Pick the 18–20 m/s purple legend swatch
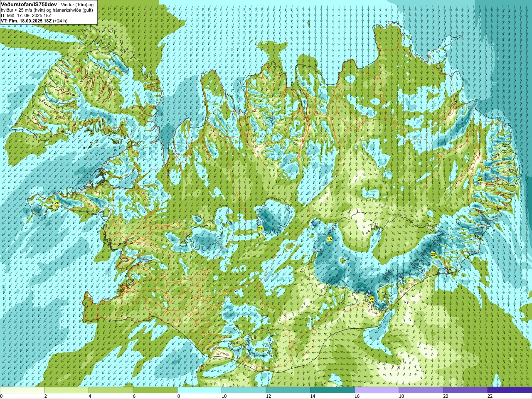Screen dimensions: 532x399 (x=421, y=390)
